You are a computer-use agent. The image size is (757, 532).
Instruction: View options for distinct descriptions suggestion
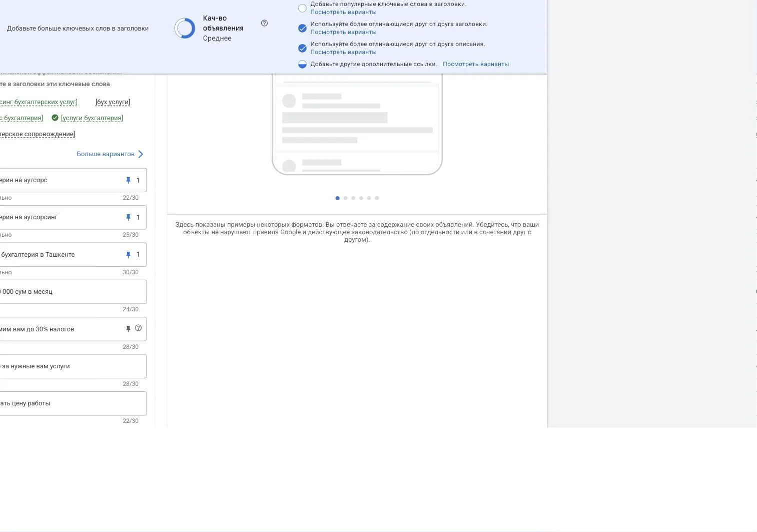pyautogui.click(x=343, y=52)
